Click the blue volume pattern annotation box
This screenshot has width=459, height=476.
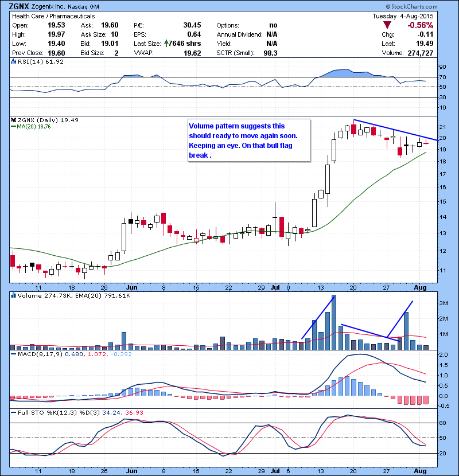point(249,141)
